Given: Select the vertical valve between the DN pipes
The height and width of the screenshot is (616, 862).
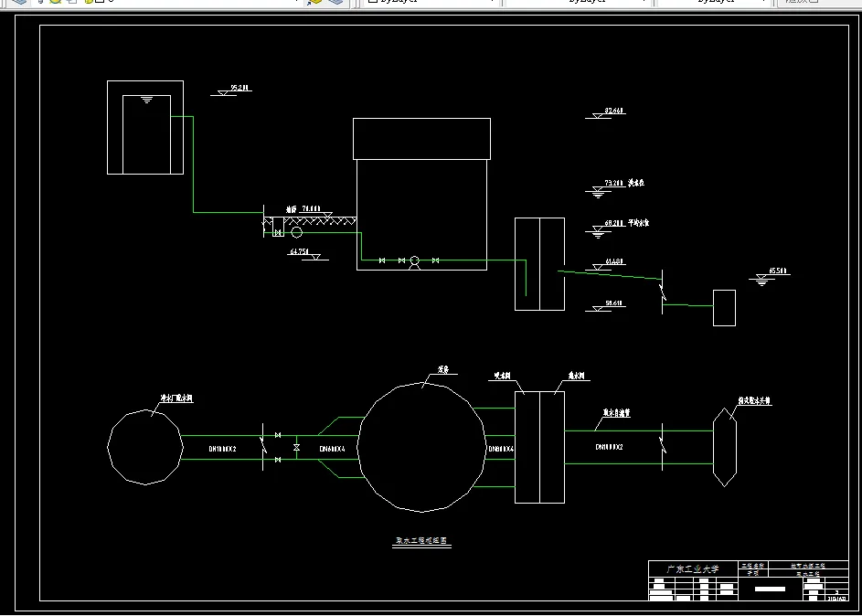Looking at the screenshot, I should (x=297, y=448).
